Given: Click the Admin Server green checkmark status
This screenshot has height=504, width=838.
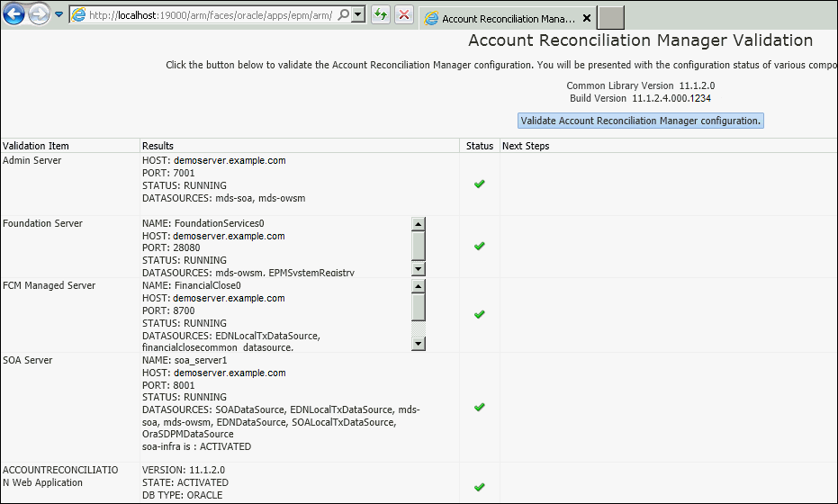Looking at the screenshot, I should coord(480,184).
